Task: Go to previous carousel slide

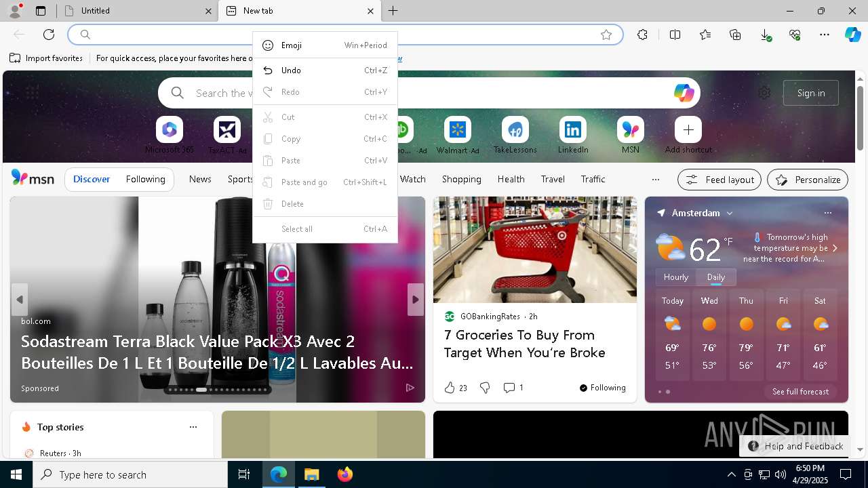Action: 20,299
